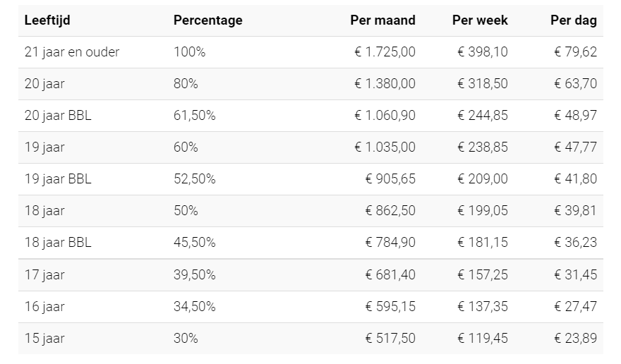Select the '21 jaar en ouder' cell
621x364 pixels.
tap(72, 52)
